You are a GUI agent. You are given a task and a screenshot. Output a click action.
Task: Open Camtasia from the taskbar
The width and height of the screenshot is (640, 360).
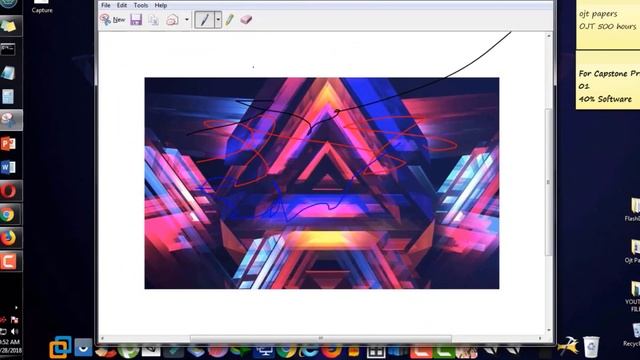(8, 261)
